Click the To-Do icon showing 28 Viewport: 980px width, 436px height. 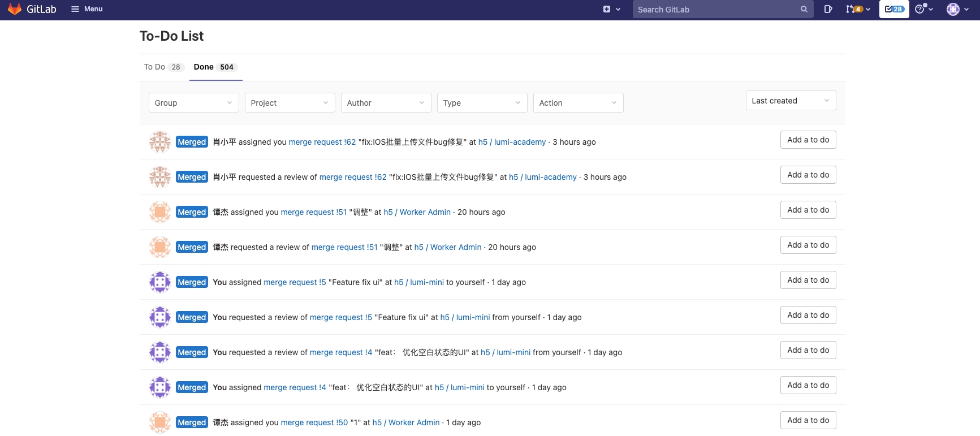coord(893,9)
